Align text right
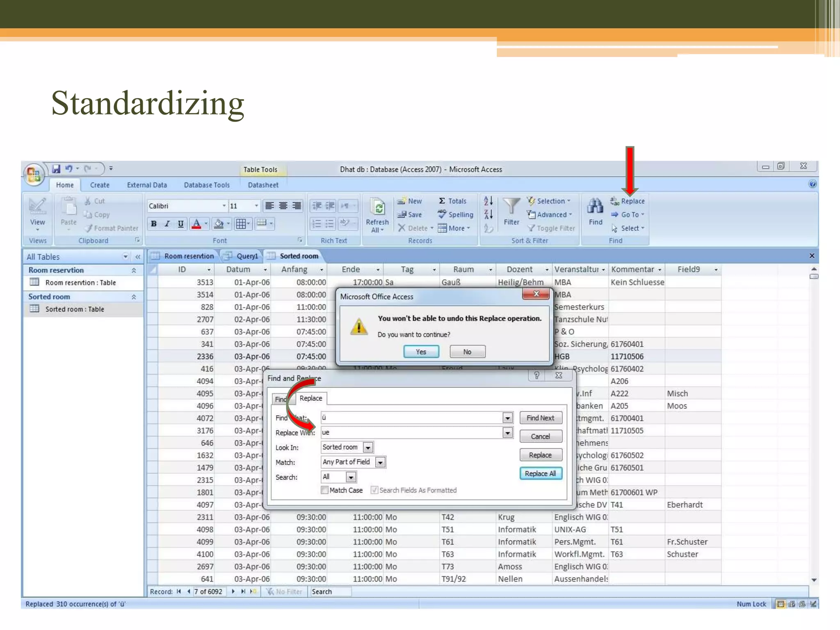 [x=297, y=206]
